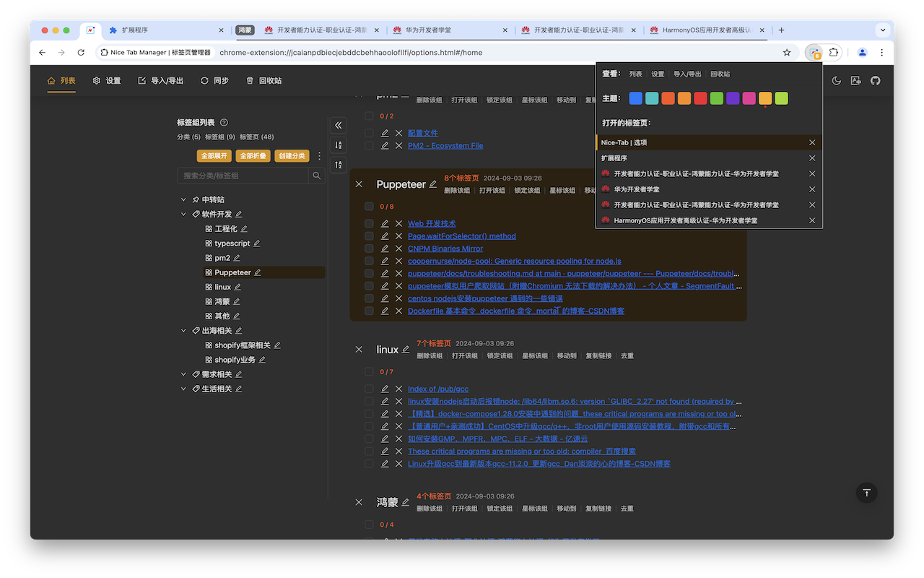This screenshot has height=578, width=924.
Task: Click the search magnifier in category search box
Action: tap(315, 175)
